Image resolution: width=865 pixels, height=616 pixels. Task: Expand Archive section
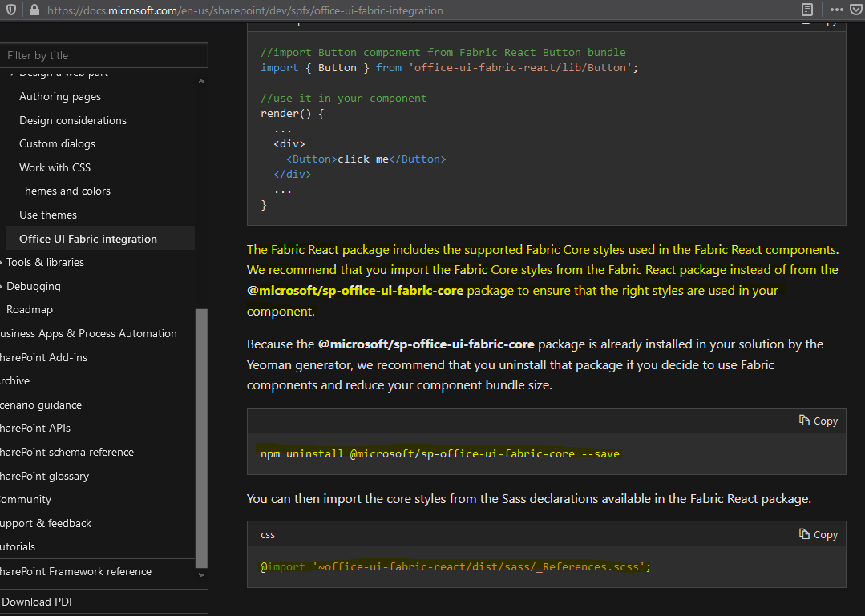point(15,380)
